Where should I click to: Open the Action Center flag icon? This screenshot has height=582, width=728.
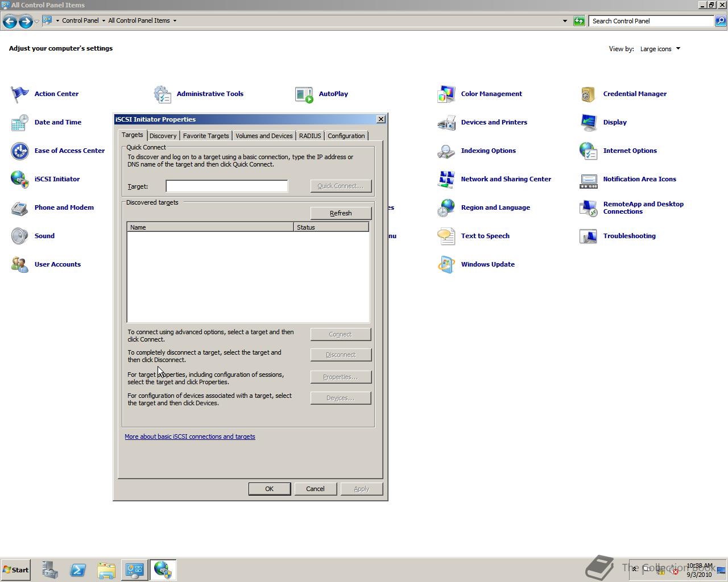coord(20,94)
